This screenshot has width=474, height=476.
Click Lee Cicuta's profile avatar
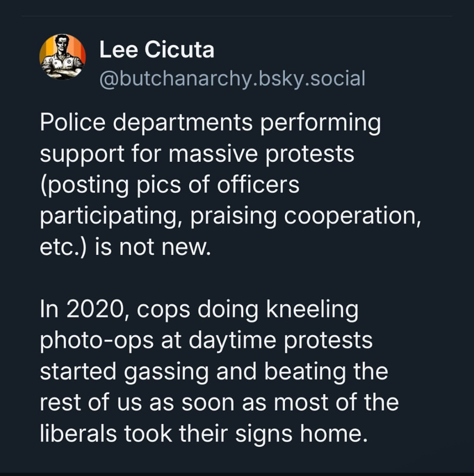pos(62,57)
